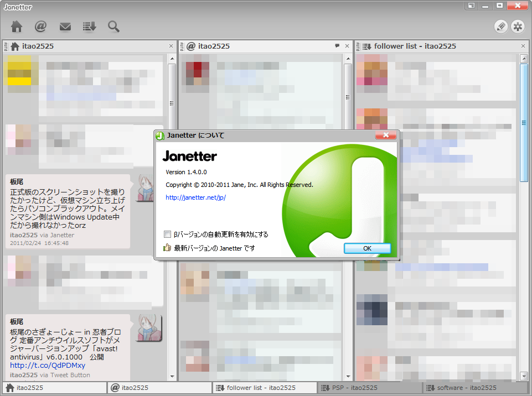Open the Lists toolbar icon
Image resolution: width=532 pixels, height=396 pixels.
(89, 27)
